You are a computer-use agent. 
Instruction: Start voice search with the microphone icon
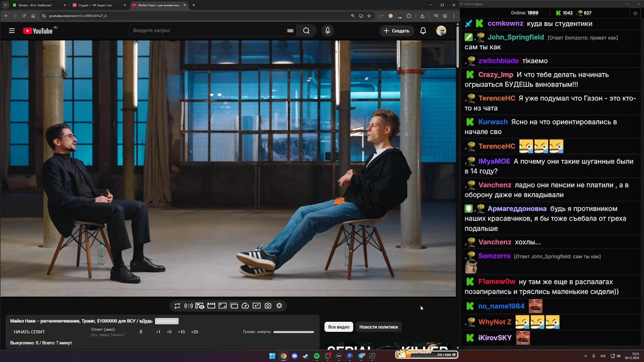point(328,31)
